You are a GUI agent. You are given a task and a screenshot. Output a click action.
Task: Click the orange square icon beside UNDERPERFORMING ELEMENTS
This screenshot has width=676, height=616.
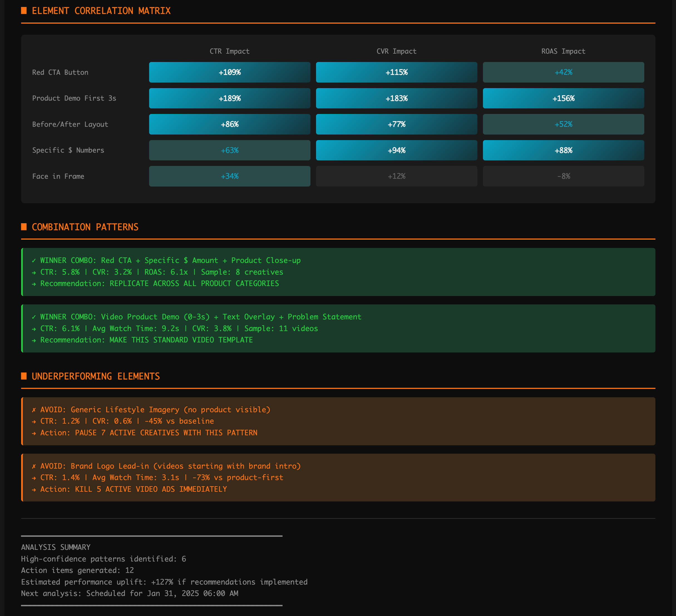24,376
